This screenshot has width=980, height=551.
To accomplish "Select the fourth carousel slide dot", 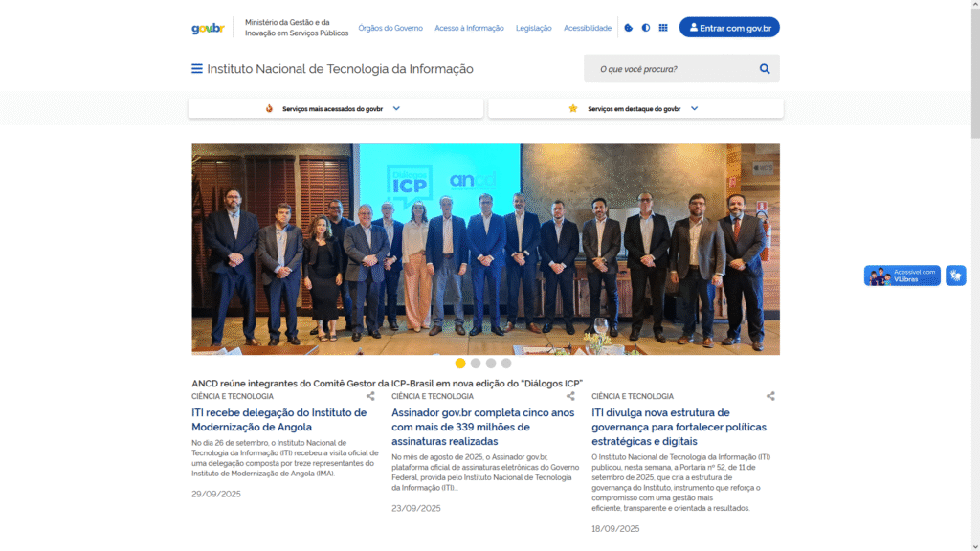I will (506, 363).
